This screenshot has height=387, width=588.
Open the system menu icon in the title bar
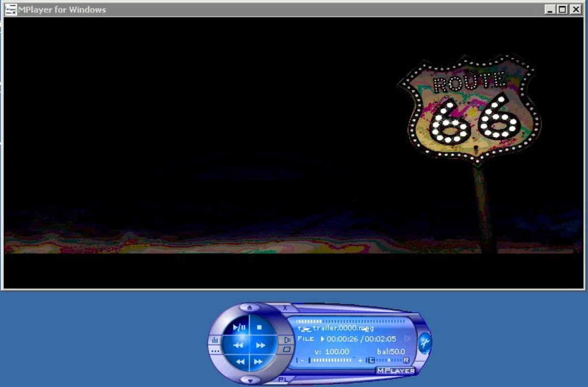point(11,9)
